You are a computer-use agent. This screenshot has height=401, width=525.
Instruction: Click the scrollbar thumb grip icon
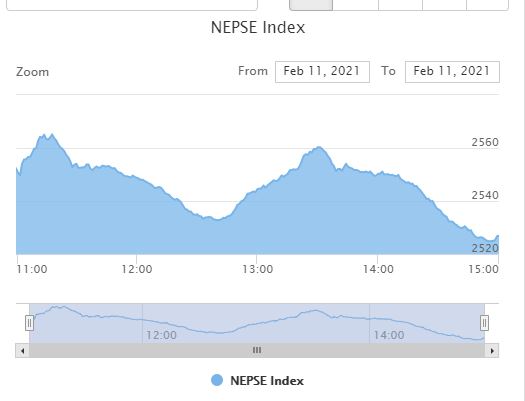click(257, 350)
